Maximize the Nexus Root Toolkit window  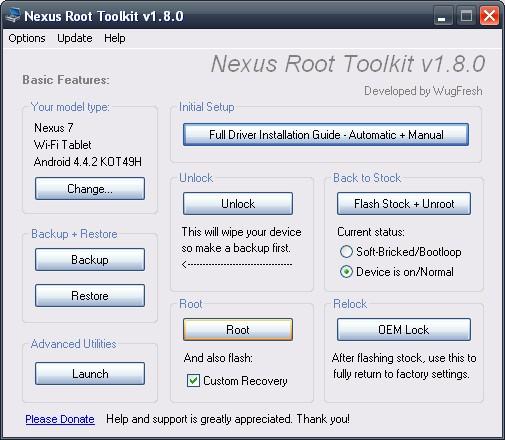pos(466,16)
